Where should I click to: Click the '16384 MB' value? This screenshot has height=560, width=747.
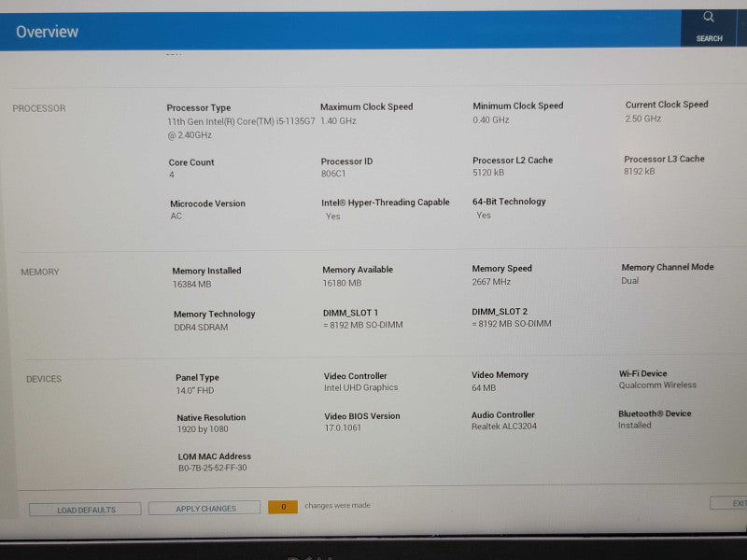[191, 285]
